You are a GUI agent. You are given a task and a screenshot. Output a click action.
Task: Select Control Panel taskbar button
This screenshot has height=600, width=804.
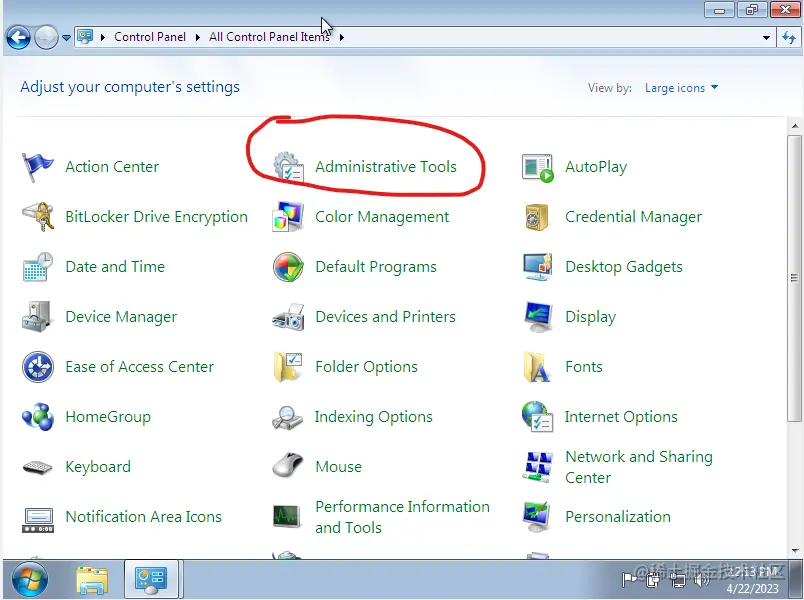coord(151,579)
